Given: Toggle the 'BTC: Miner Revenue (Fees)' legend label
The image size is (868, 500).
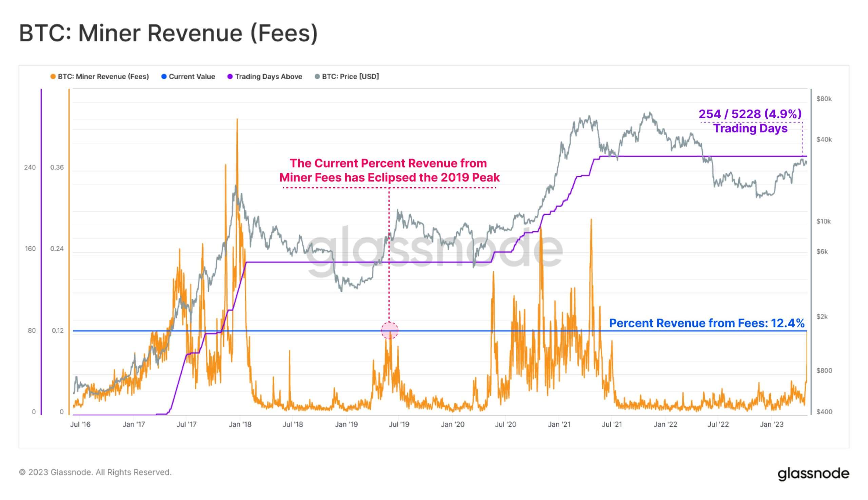Looking at the screenshot, I should [103, 77].
